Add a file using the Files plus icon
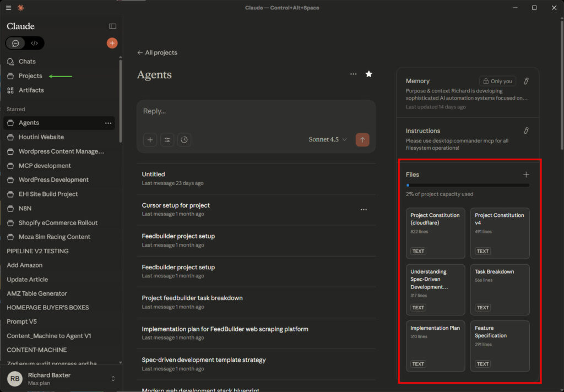Screen dimensions: 564x392 [526, 175]
